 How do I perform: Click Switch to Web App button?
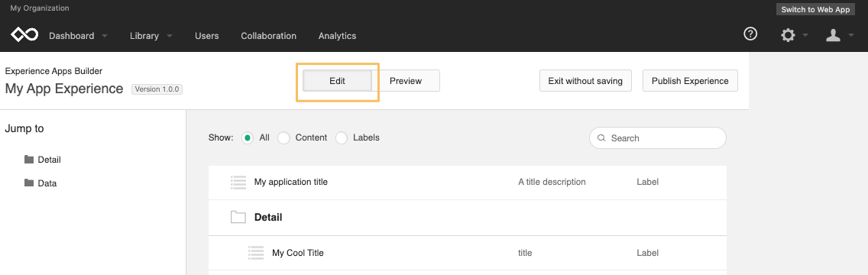tap(815, 9)
